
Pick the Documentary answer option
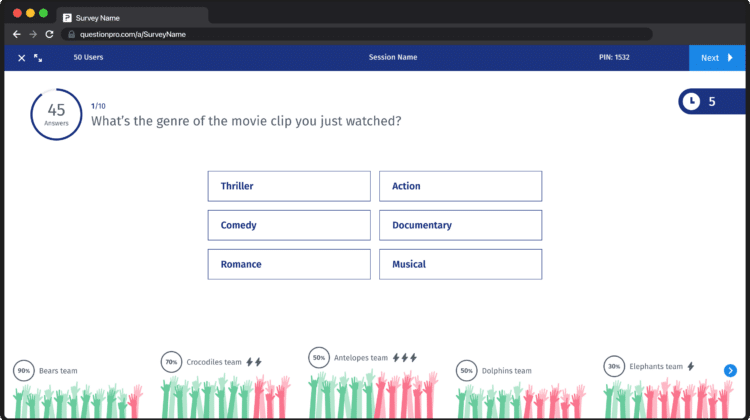(460, 225)
